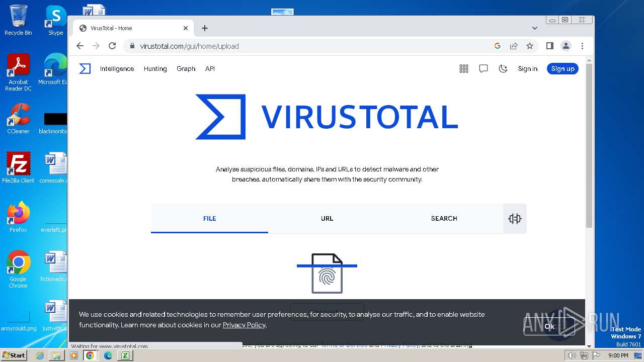644x362 pixels.
Task: Click the Action Center flag tray icon
Action: pos(596,355)
